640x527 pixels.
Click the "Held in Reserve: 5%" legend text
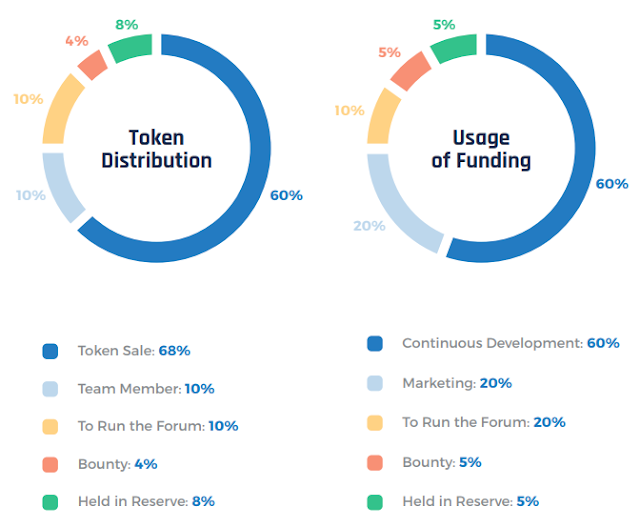(470, 501)
